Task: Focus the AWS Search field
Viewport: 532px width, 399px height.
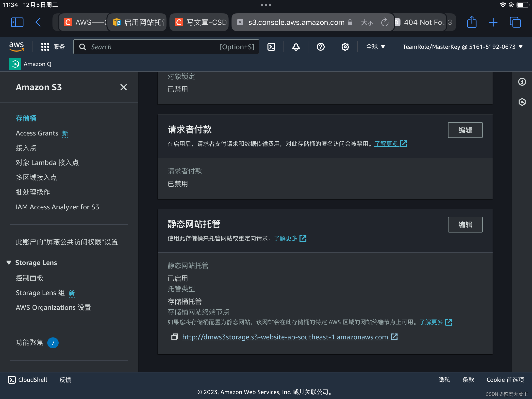Action: (166, 47)
